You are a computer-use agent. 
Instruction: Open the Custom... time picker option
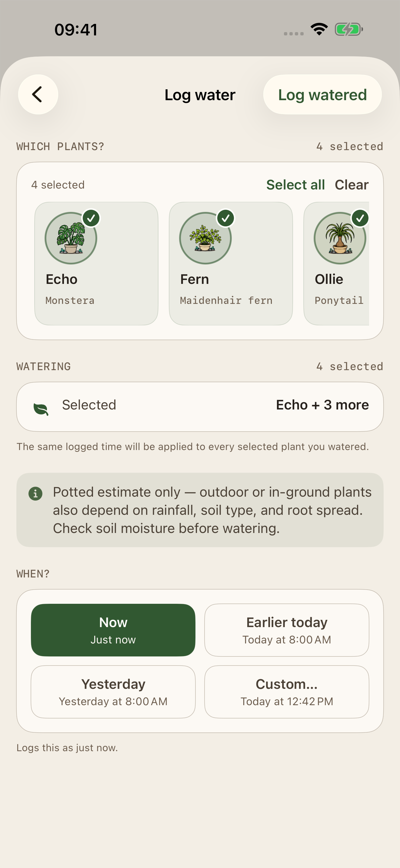287,692
